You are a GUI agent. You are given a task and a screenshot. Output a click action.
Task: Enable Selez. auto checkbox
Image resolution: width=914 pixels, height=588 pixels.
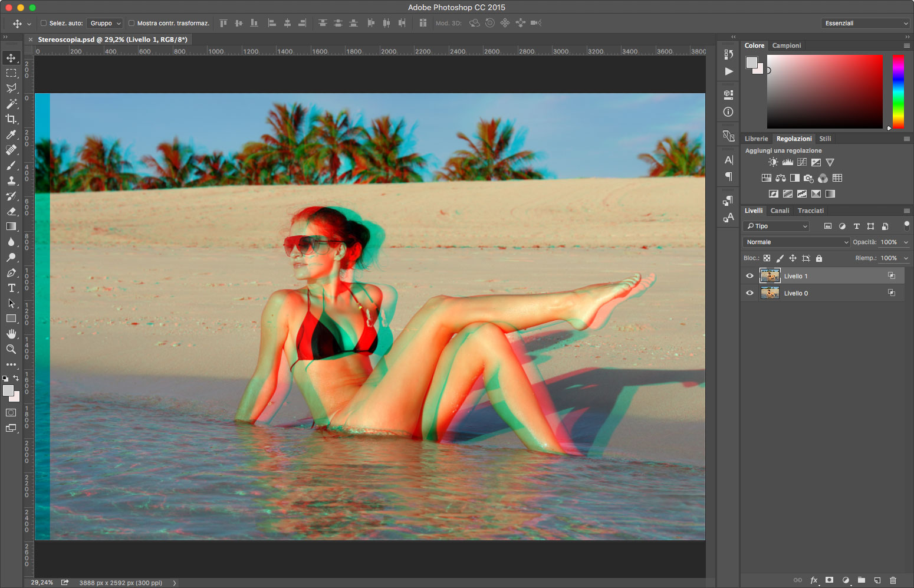[44, 23]
